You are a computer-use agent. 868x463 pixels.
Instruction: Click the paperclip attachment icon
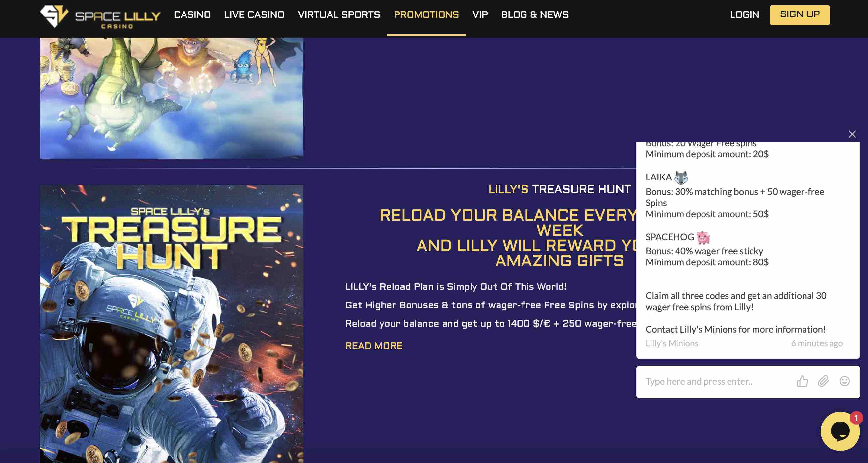tap(823, 381)
